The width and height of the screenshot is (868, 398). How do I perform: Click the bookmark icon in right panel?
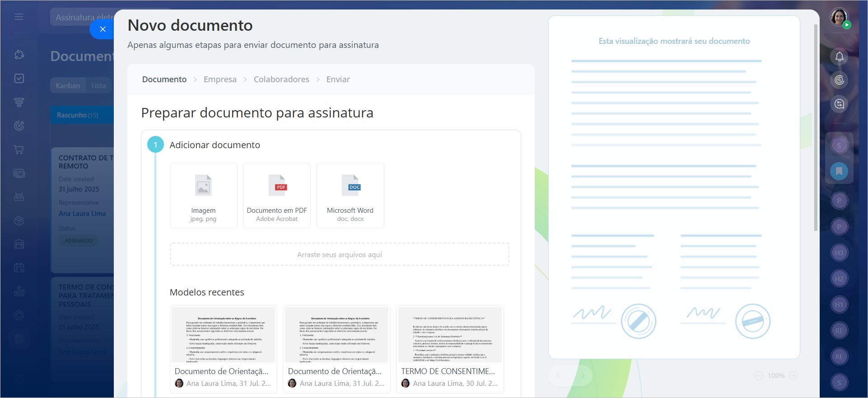(x=839, y=171)
